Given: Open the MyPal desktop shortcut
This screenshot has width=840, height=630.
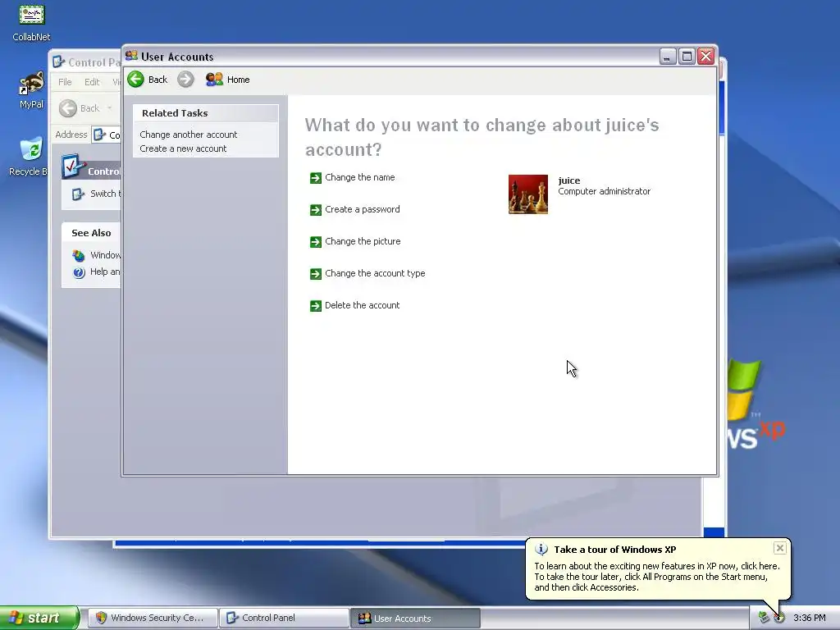Looking at the screenshot, I should 32,84.
